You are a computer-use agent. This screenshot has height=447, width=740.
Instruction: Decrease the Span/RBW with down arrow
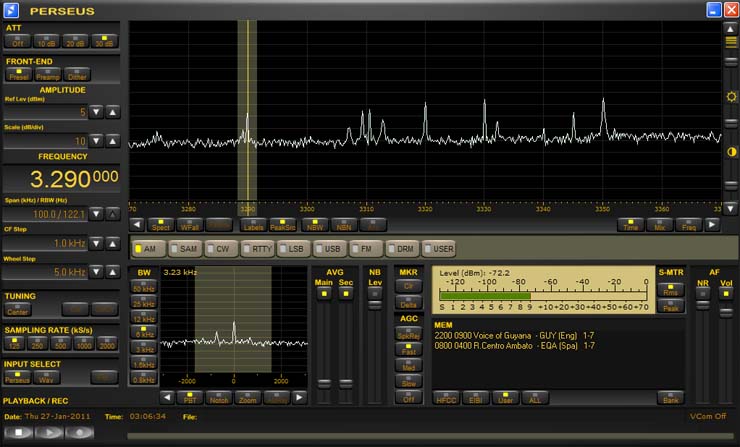point(96,214)
